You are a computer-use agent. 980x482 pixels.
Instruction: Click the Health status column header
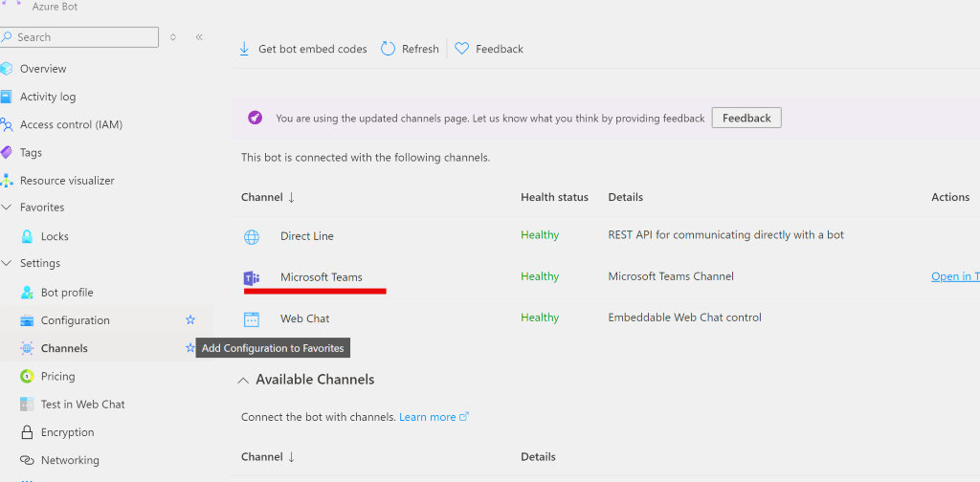tap(554, 197)
